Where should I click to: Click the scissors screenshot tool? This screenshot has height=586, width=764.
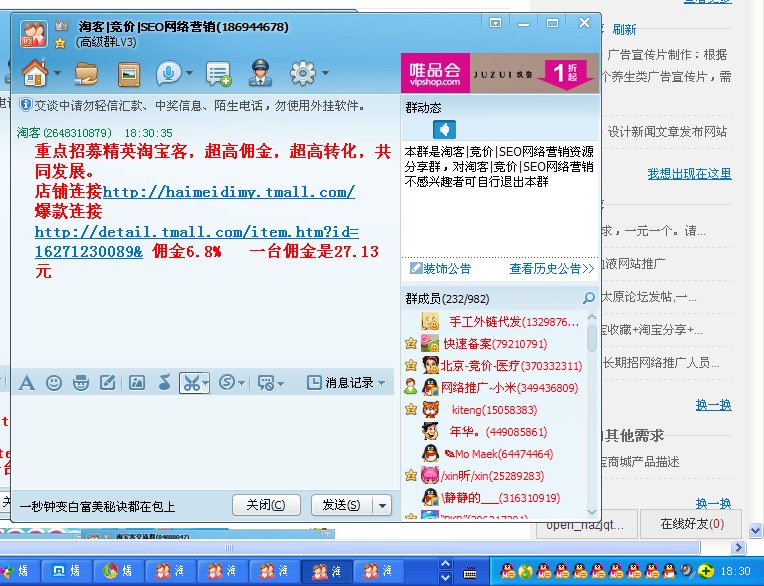[x=190, y=383]
